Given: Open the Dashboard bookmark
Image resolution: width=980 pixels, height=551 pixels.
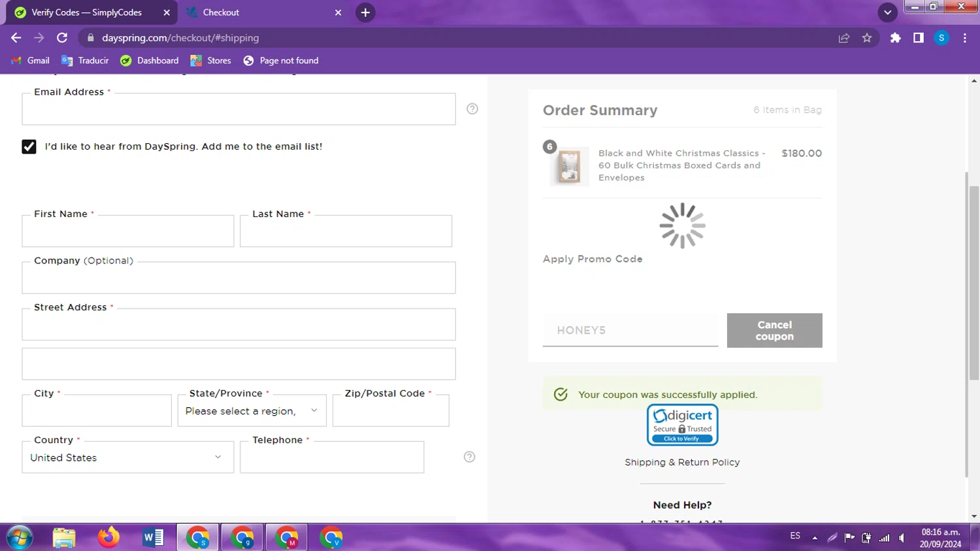Looking at the screenshot, I should [x=150, y=60].
